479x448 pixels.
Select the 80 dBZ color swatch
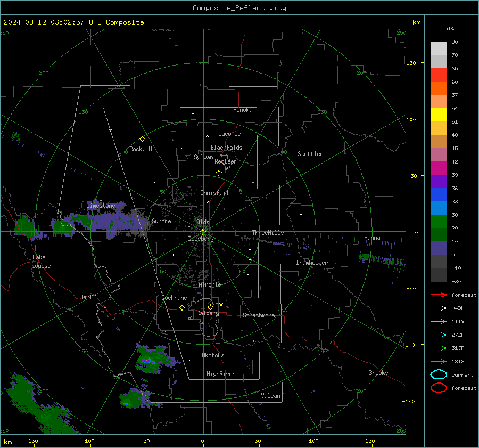(x=439, y=48)
